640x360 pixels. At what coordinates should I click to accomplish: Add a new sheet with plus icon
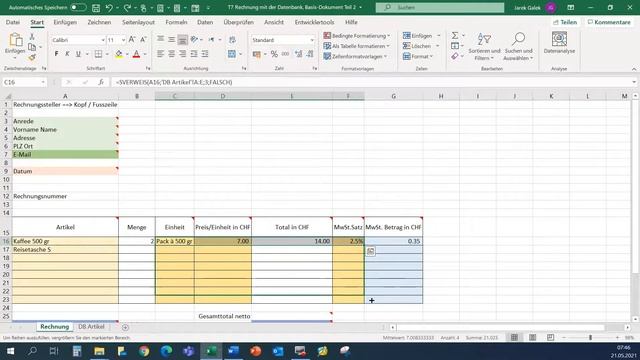[x=125, y=327]
